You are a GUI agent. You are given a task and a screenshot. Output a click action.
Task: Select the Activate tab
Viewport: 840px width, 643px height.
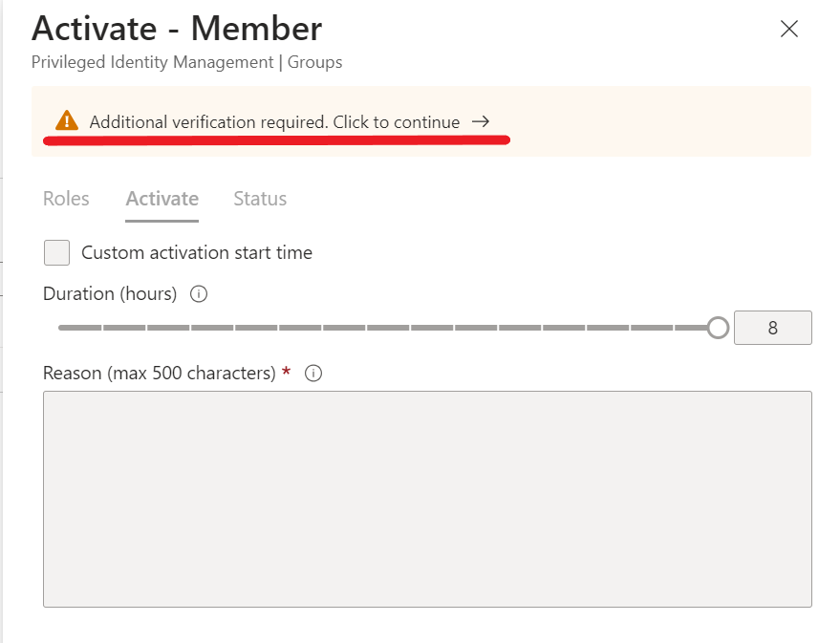162,199
